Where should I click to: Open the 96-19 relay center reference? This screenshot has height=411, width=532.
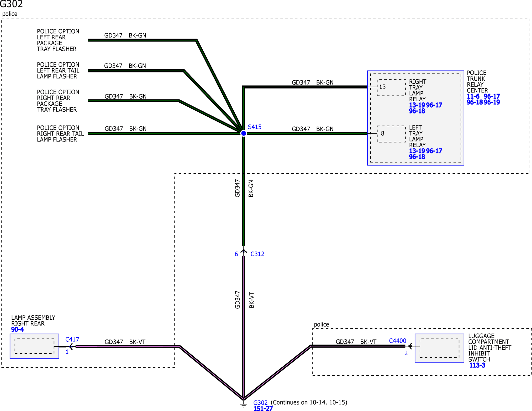coord(492,102)
